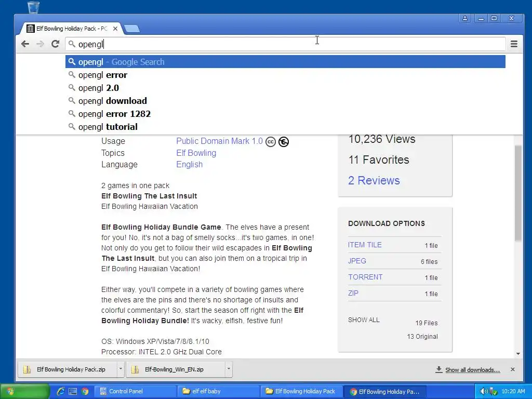Switch to 'elf elf baby' folder window
The height and width of the screenshot is (399, 532).
[x=218, y=391]
